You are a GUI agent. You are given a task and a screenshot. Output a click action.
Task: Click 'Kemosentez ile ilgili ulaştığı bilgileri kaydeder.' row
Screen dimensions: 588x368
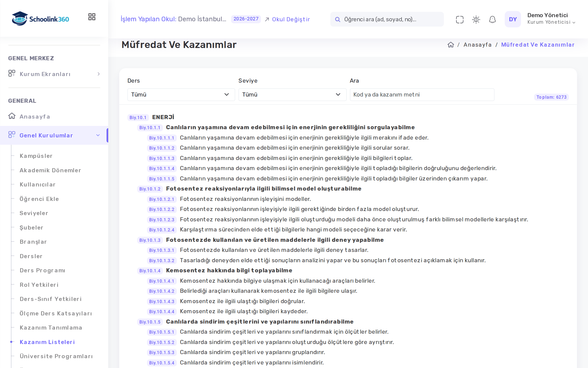(244, 311)
